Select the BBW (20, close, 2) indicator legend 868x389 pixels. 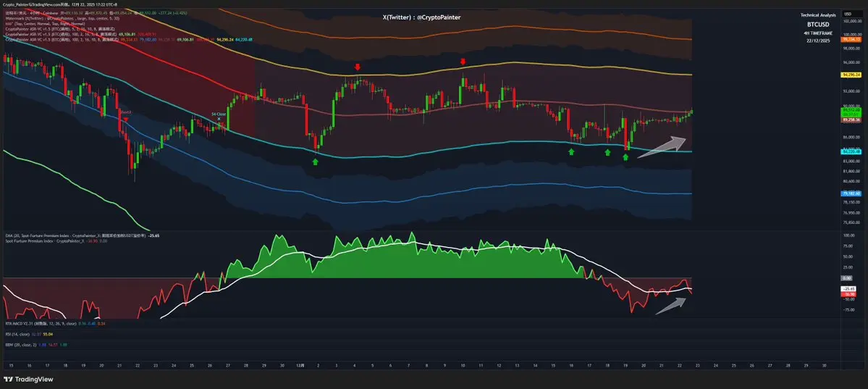[36, 344]
